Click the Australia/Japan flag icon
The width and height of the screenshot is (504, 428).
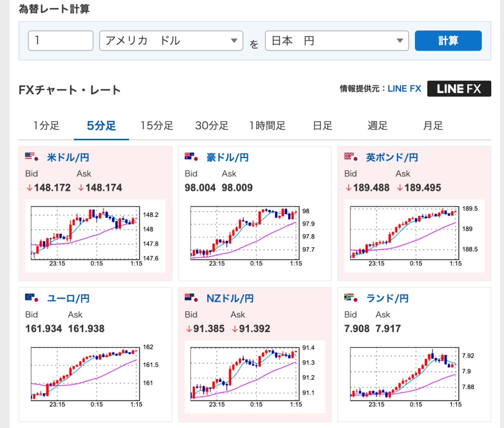tap(191, 157)
